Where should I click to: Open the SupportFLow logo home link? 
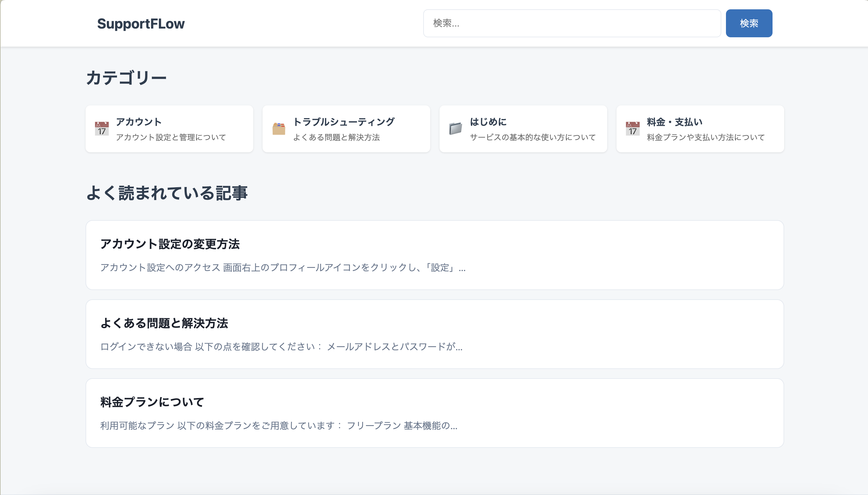pos(141,24)
